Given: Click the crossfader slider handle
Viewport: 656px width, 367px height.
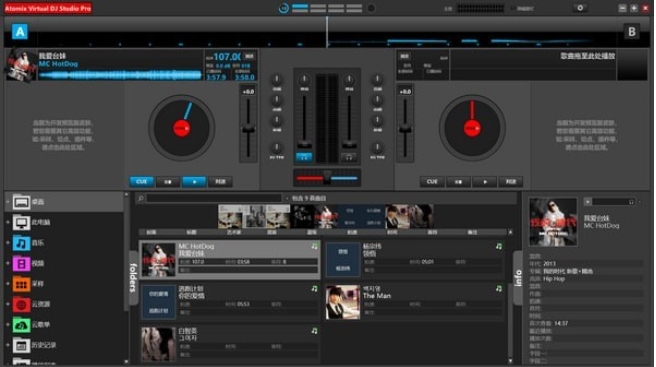Looking at the screenshot, I should point(327,177).
